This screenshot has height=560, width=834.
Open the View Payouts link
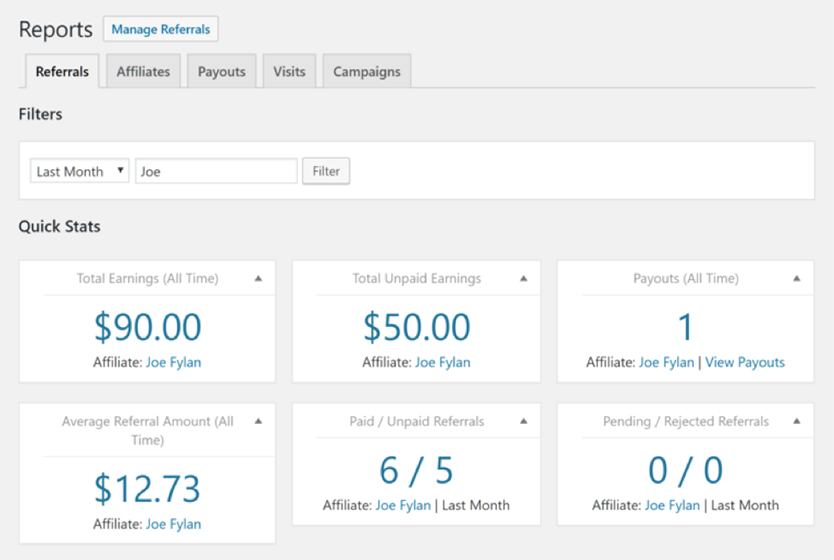point(745,362)
